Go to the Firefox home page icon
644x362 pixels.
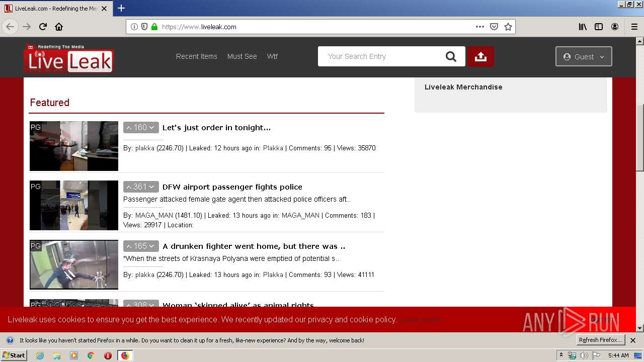59,27
